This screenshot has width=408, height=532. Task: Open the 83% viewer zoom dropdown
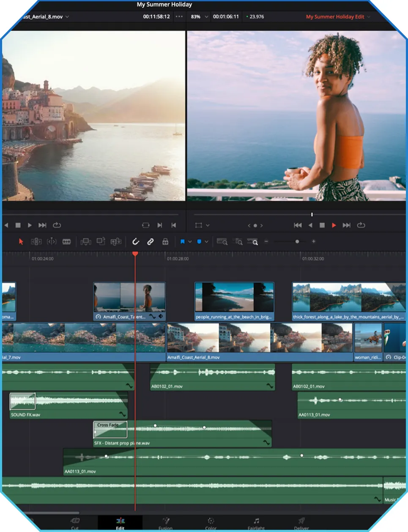tap(206, 17)
